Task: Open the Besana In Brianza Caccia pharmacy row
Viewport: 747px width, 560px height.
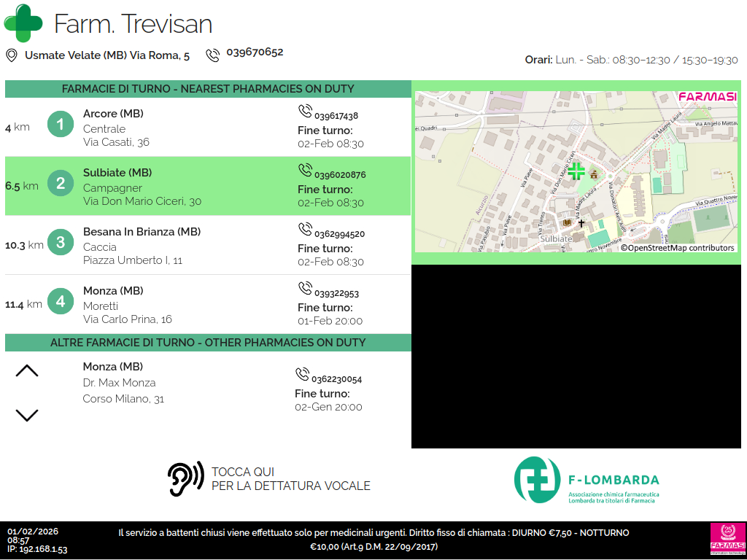Action: pyautogui.click(x=207, y=246)
